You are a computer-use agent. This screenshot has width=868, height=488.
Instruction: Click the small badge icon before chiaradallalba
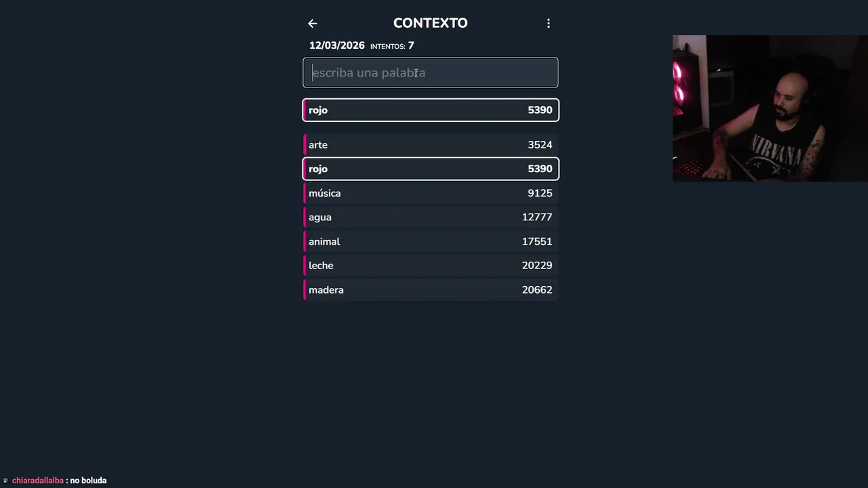(x=5, y=481)
